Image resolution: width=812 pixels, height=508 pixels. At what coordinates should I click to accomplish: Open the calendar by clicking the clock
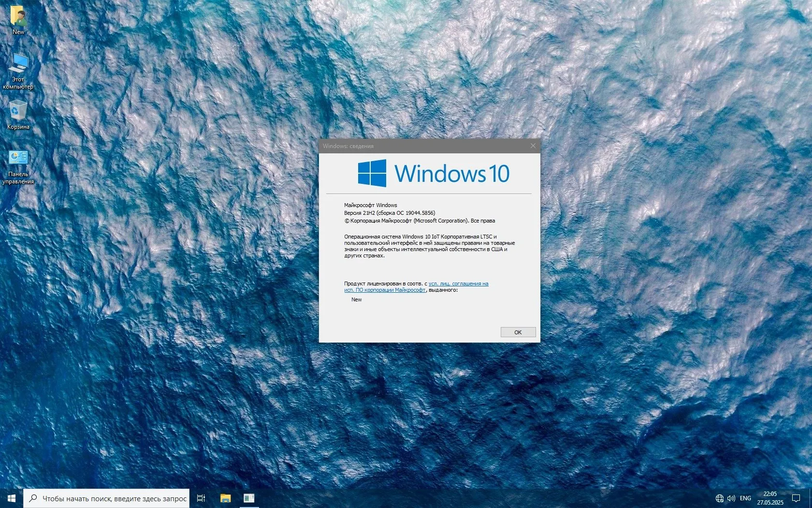click(x=770, y=498)
